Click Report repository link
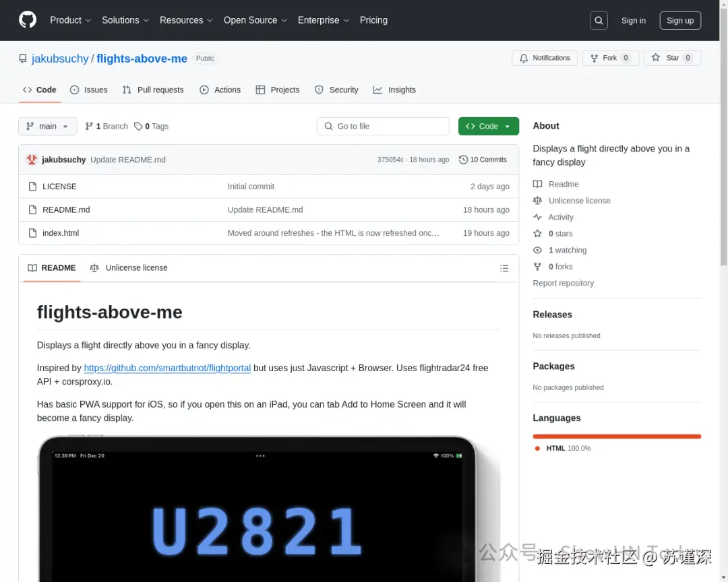Image resolution: width=728 pixels, height=582 pixels. [x=563, y=283]
